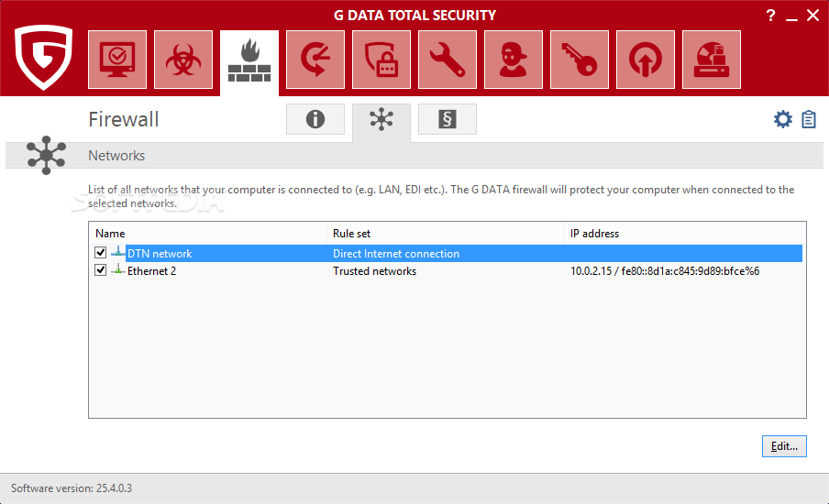This screenshot has width=829, height=504.
Task: Open the Autostart Manager power arrow icon
Action: tap(646, 60)
